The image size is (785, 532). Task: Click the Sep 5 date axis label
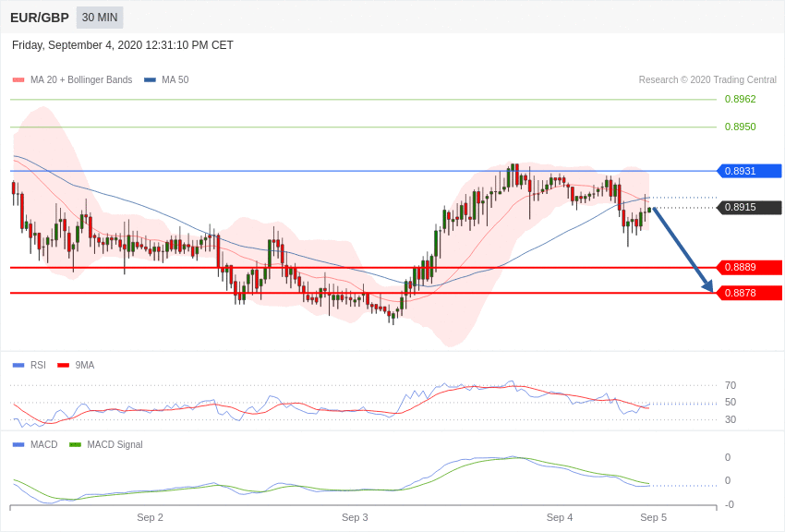click(x=653, y=517)
